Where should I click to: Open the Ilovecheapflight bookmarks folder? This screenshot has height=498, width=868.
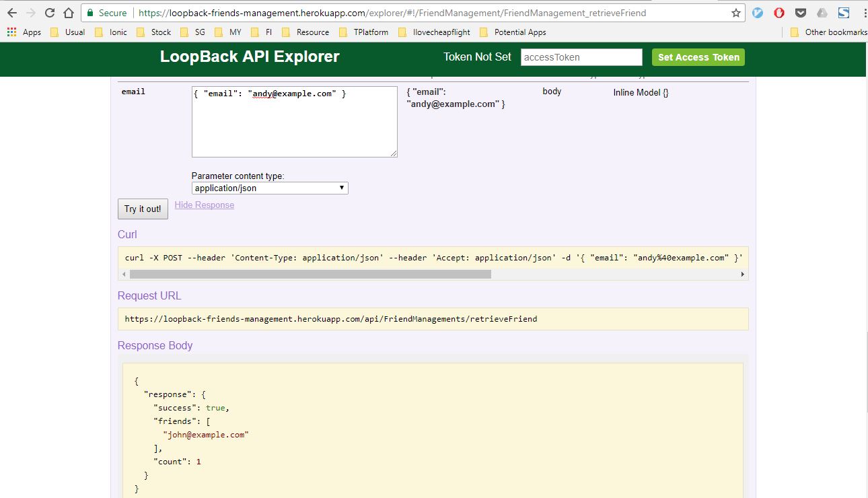434,32
